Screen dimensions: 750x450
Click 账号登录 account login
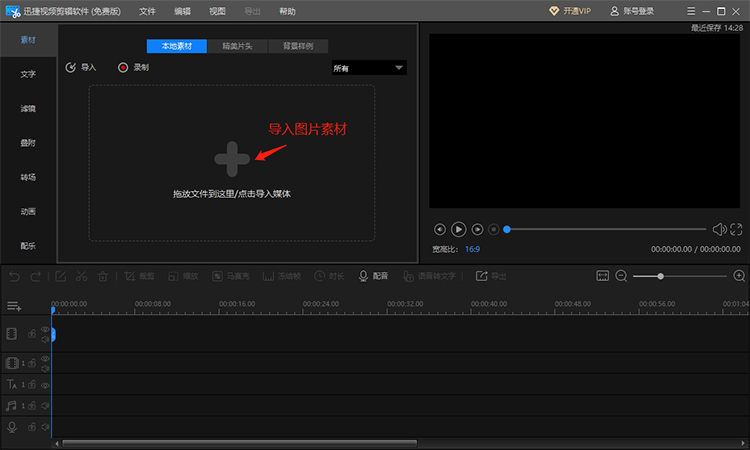632,11
